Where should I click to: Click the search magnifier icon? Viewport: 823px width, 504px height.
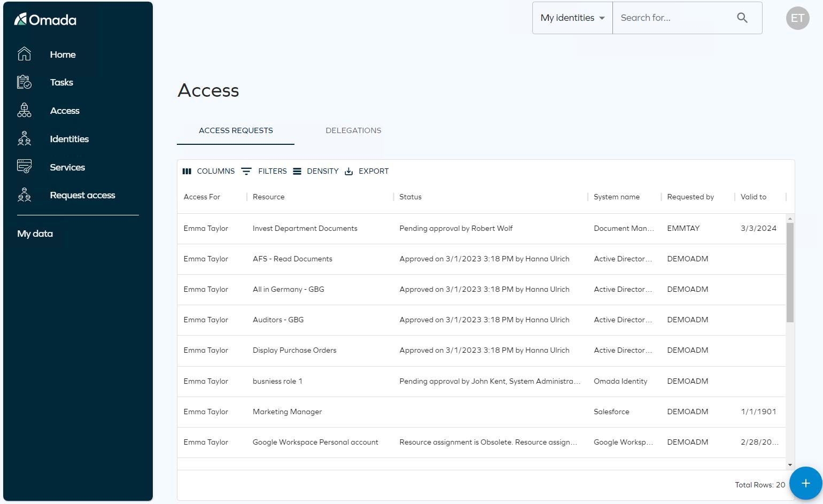(742, 18)
